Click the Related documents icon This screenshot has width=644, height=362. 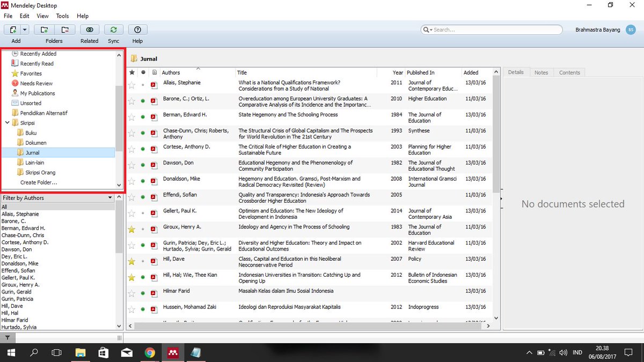pyautogui.click(x=90, y=30)
